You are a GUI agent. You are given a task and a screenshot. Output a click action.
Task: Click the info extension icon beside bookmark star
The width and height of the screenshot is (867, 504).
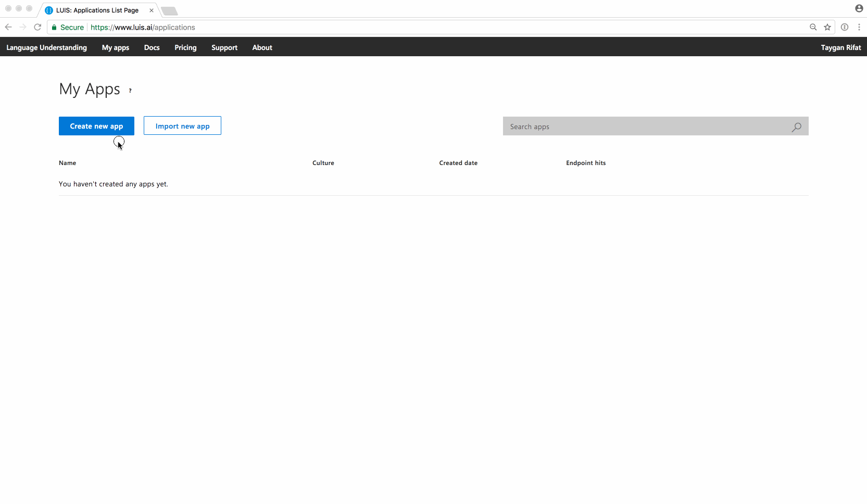tap(845, 27)
